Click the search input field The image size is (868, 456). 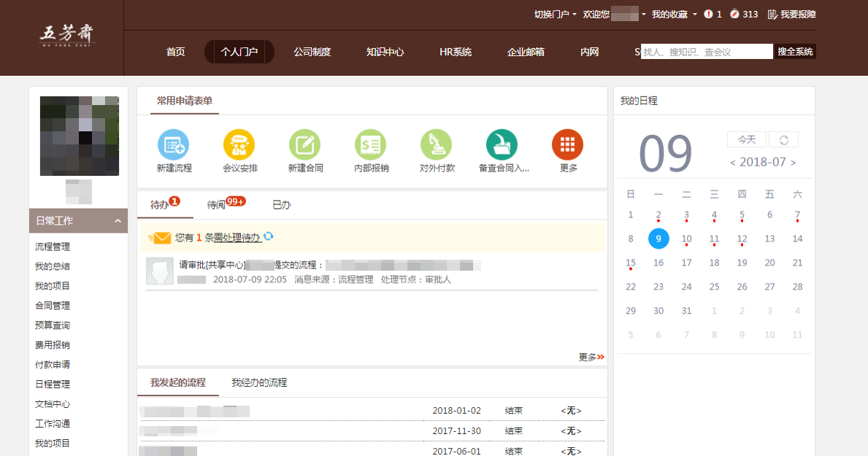coord(707,52)
